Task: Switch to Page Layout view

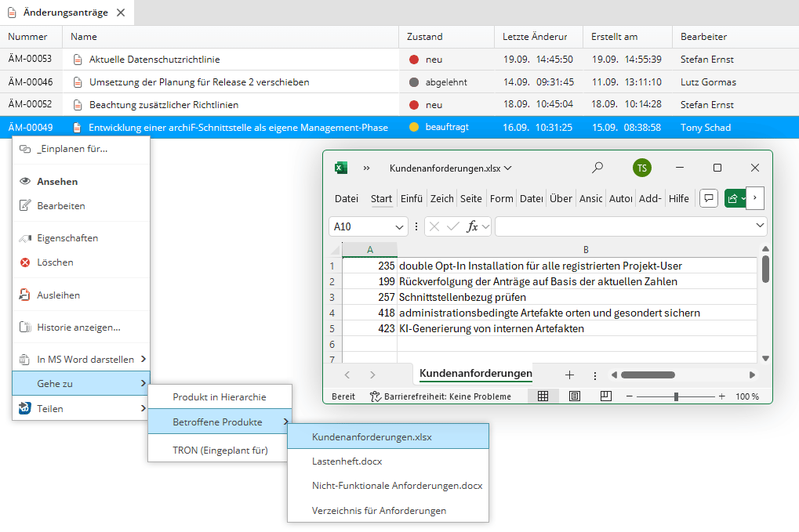Action: click(575, 396)
